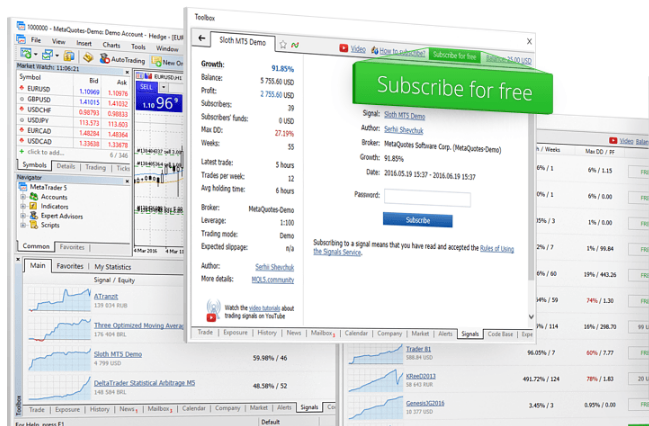Click the New Chart toolbar icon
649x426 pixels.
(x=26, y=53)
